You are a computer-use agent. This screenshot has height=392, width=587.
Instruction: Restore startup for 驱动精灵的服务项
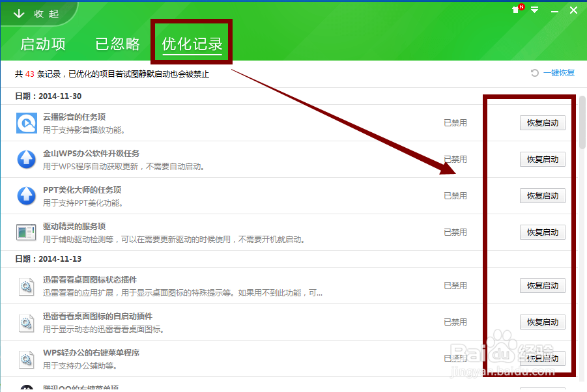(x=543, y=232)
